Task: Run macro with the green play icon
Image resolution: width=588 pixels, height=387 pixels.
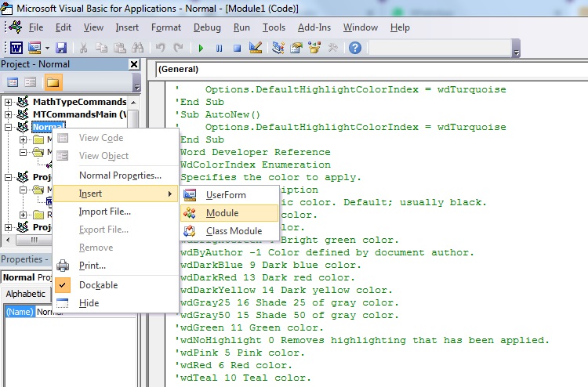Action: coord(201,48)
